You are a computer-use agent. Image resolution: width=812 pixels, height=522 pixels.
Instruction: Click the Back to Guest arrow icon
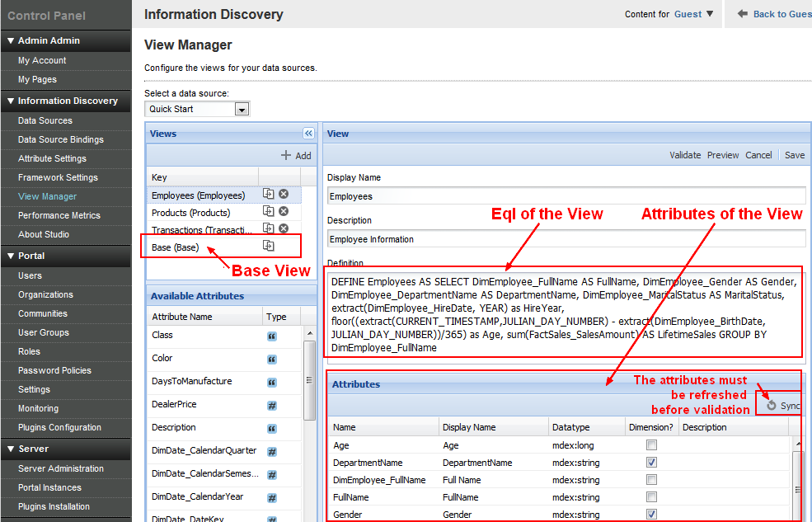click(x=742, y=14)
